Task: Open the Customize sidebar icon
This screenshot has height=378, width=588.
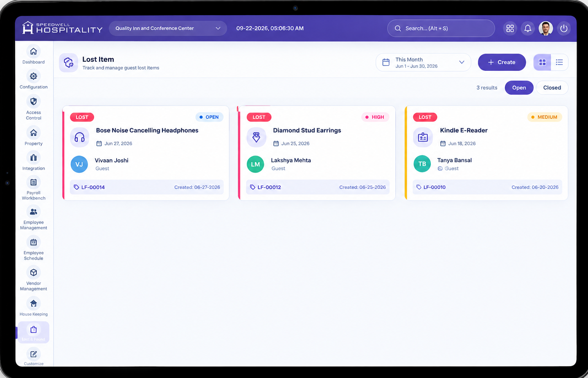Action: click(34, 354)
